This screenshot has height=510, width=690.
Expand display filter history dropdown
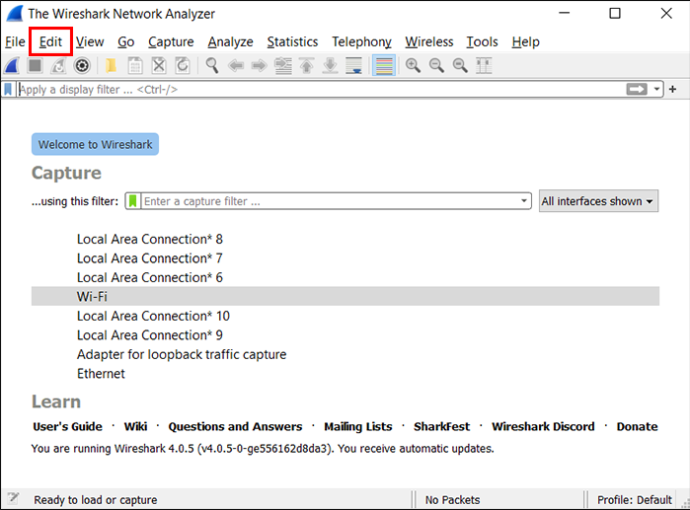[657, 89]
